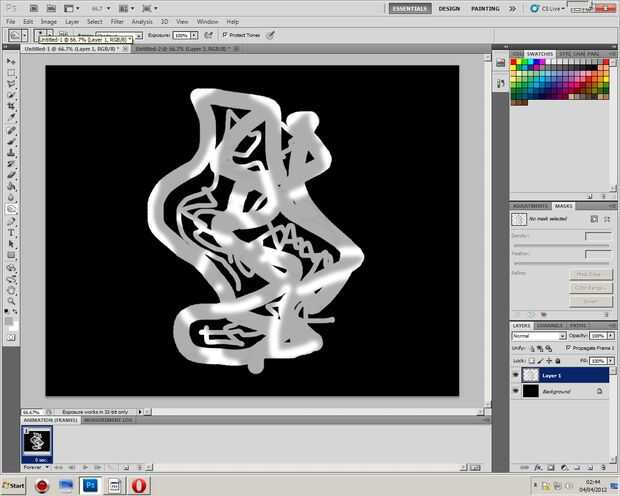This screenshot has width=620, height=496.
Task: Open the Image menu
Action: tap(49, 22)
